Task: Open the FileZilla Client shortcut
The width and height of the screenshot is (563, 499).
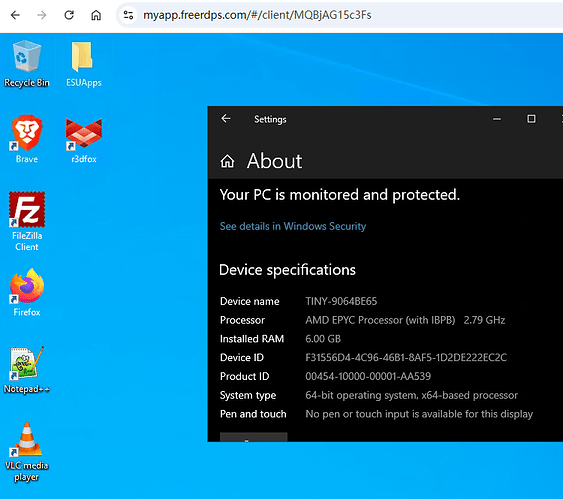Action: [27, 221]
